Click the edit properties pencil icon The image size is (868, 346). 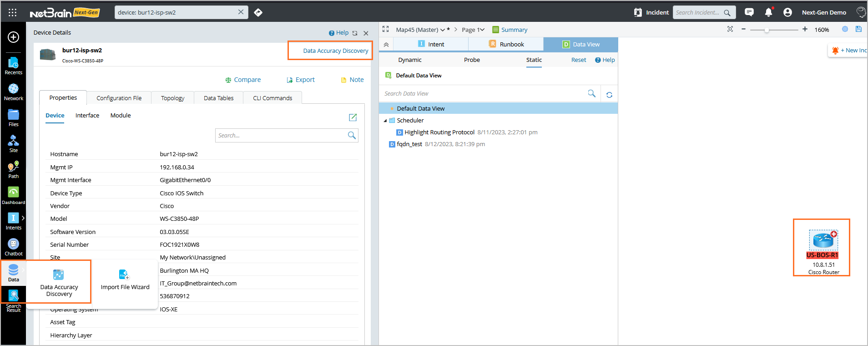[x=353, y=117]
